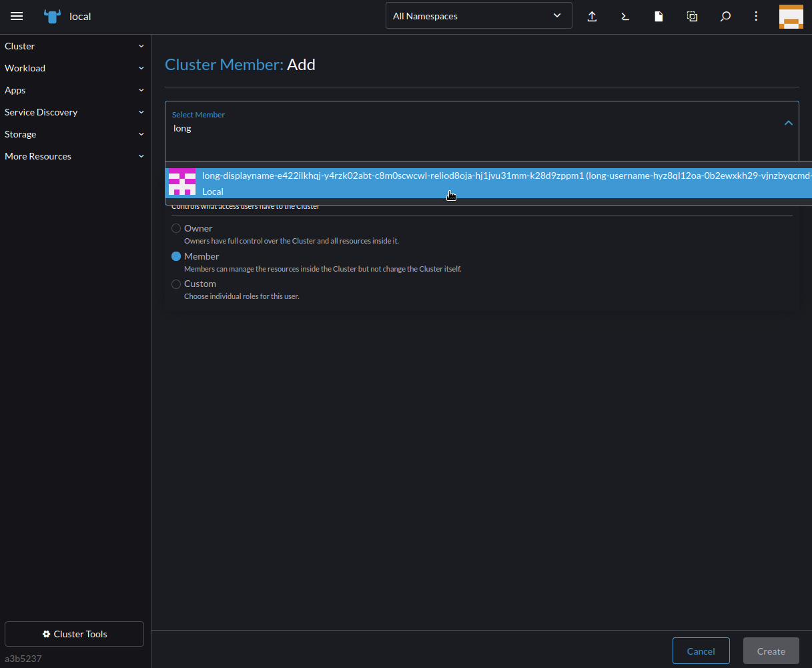The width and height of the screenshot is (812, 668).
Task: Open the resource search magnifier icon
Action: 725,16
